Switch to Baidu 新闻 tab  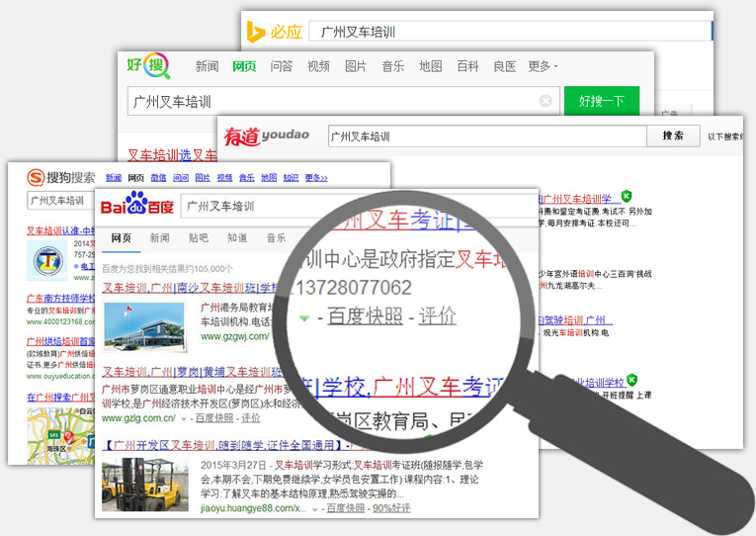click(159, 238)
